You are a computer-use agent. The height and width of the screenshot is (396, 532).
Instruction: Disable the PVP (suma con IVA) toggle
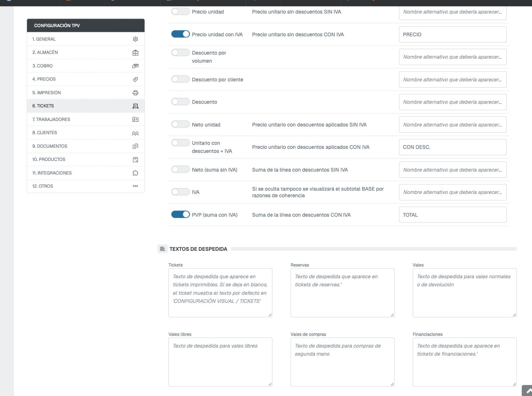pyautogui.click(x=181, y=214)
